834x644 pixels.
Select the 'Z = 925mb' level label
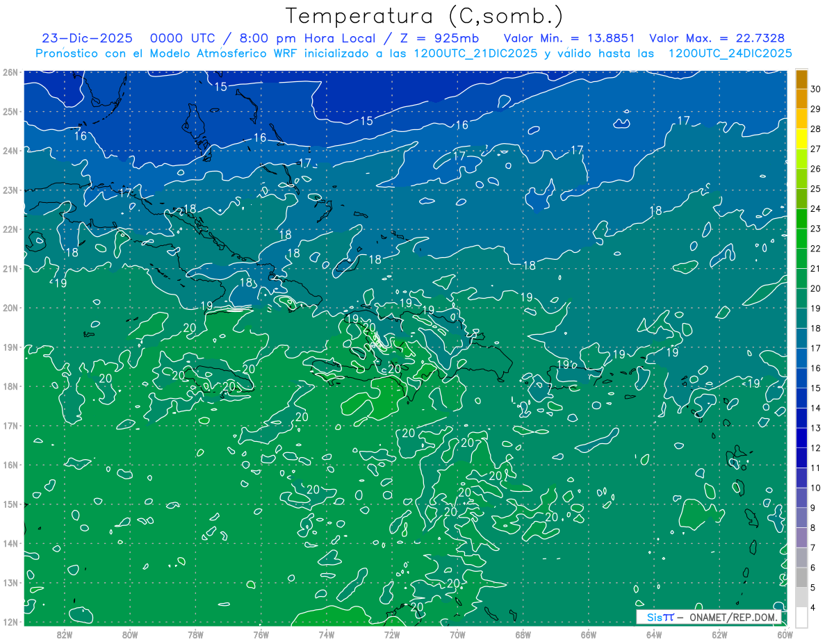pyautogui.click(x=440, y=38)
